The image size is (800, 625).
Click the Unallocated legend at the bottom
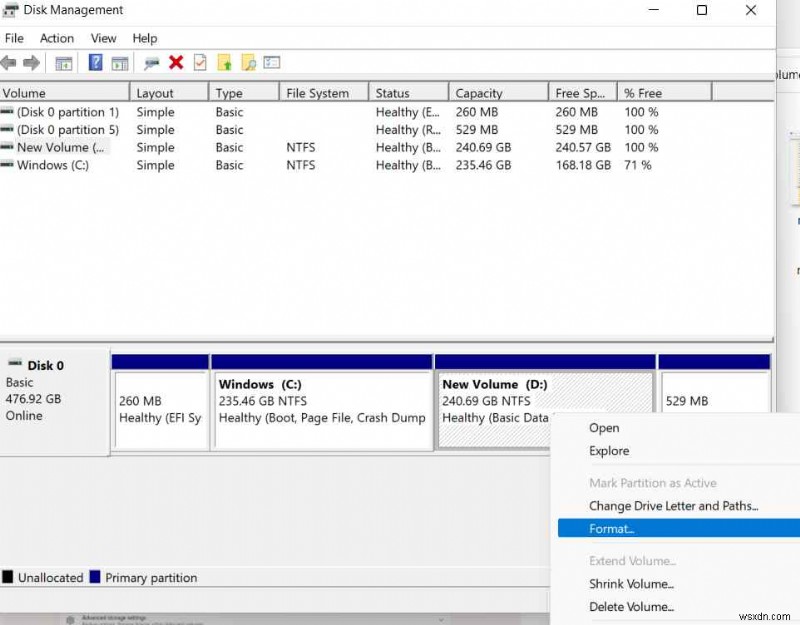(x=44, y=577)
